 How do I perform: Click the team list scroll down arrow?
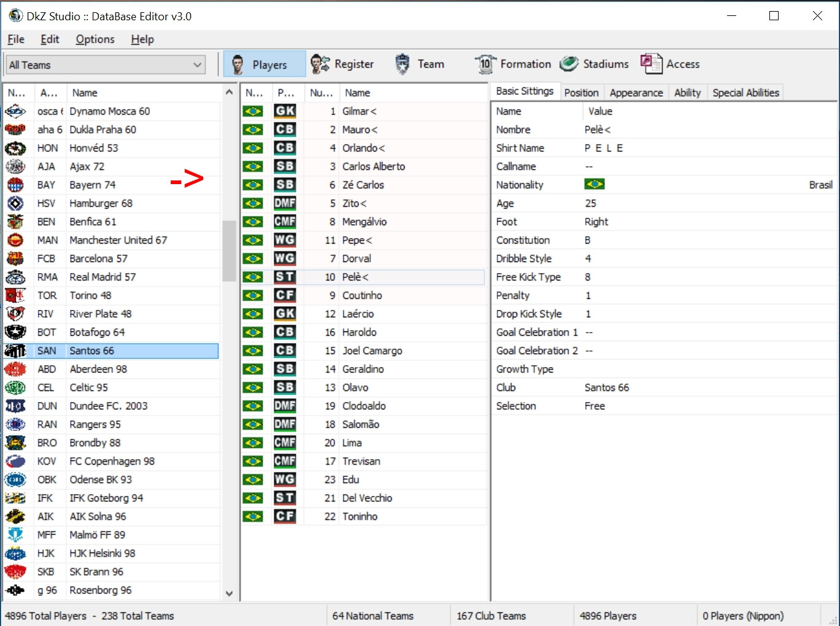(229, 593)
